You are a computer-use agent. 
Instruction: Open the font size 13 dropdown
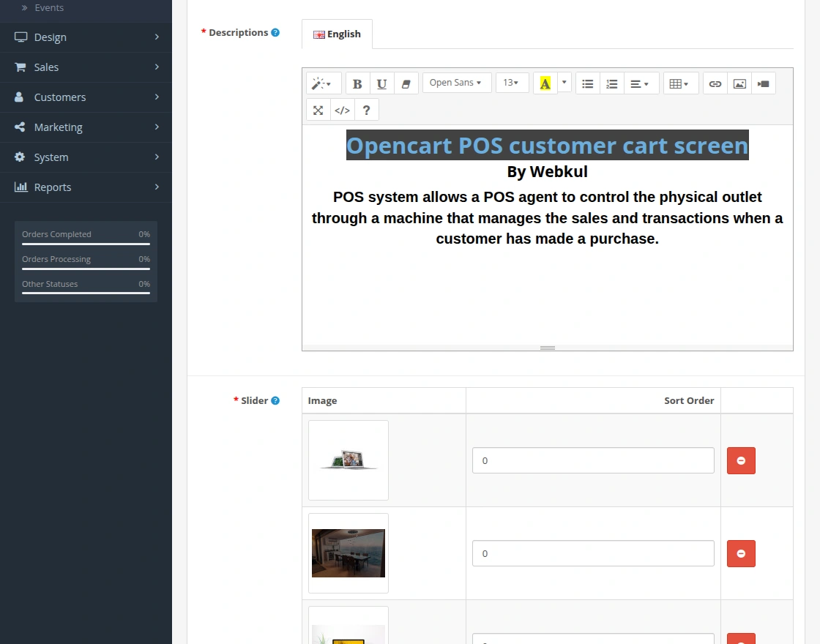512,83
